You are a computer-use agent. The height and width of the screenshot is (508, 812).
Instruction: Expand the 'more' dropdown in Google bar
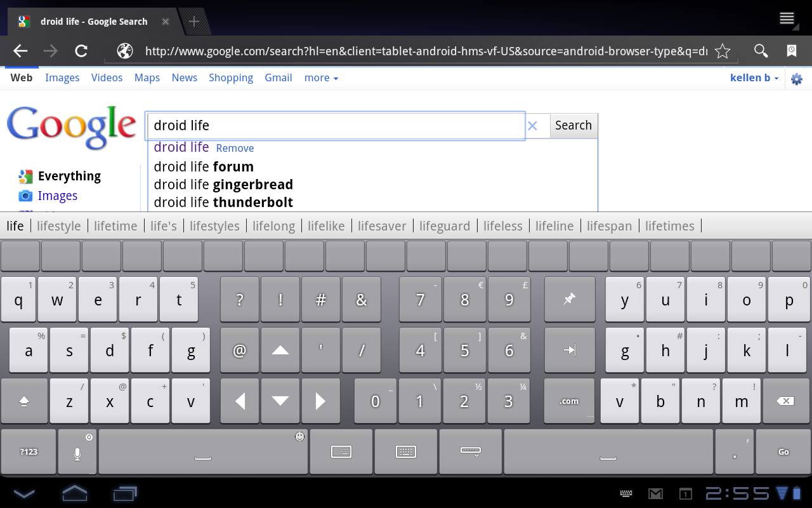click(x=321, y=78)
